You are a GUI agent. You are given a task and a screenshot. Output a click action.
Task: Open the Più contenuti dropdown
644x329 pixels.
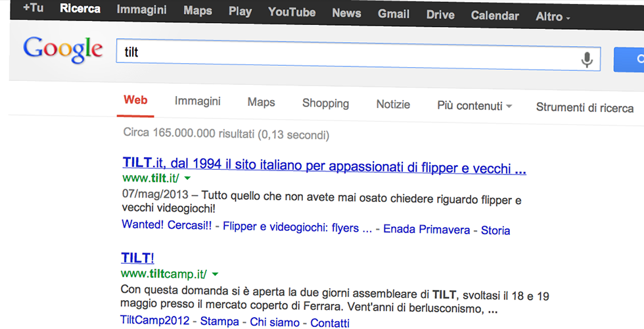(x=474, y=106)
